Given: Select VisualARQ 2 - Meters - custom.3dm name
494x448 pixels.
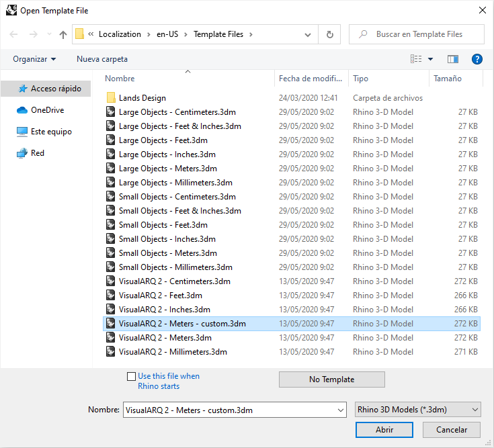Looking at the screenshot, I should [x=182, y=324].
